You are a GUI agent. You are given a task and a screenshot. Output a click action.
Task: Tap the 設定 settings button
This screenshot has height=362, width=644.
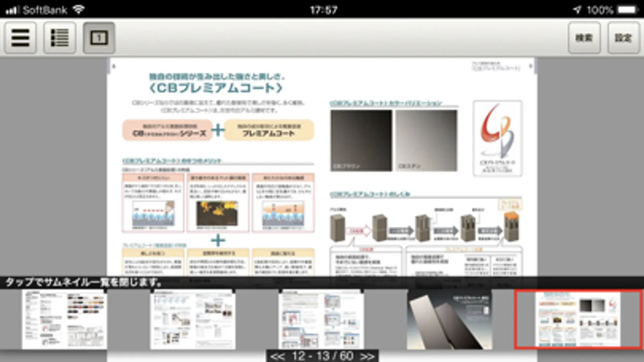pos(623,38)
